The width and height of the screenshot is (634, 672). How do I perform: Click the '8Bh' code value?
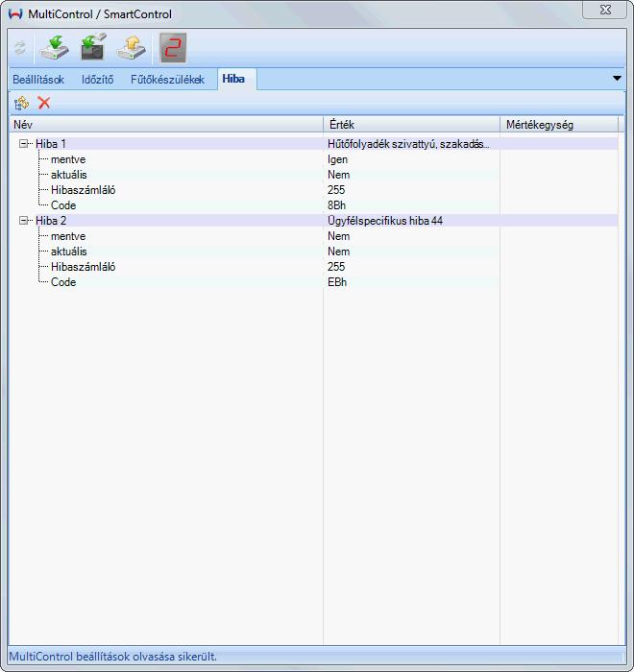click(x=337, y=205)
